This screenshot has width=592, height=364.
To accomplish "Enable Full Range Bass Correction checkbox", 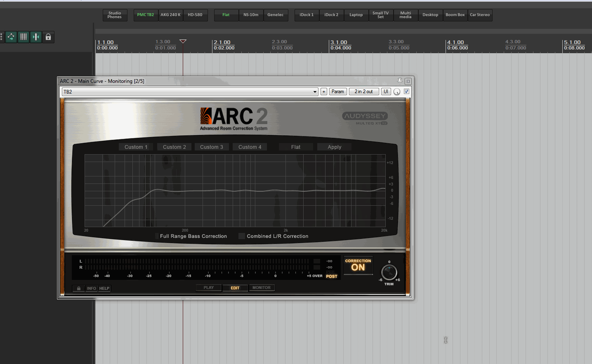I will coord(156,236).
